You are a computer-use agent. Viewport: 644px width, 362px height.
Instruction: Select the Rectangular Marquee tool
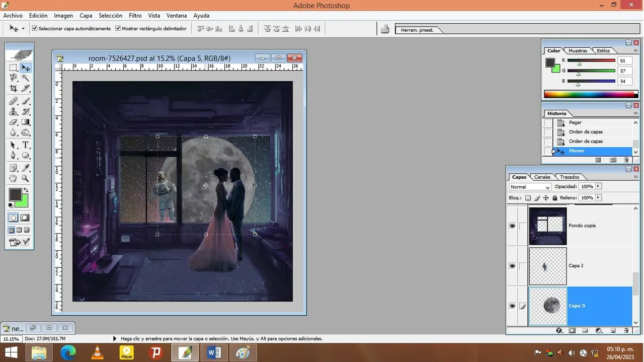[13, 67]
